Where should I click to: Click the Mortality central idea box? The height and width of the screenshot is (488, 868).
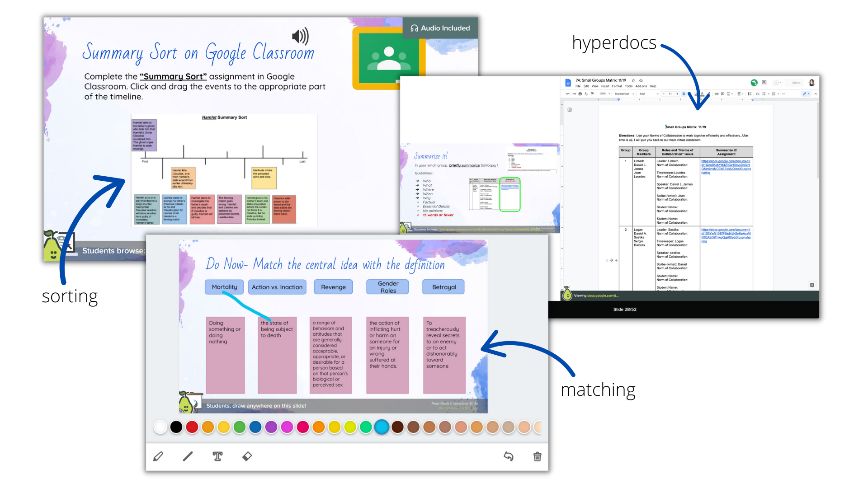coord(224,287)
